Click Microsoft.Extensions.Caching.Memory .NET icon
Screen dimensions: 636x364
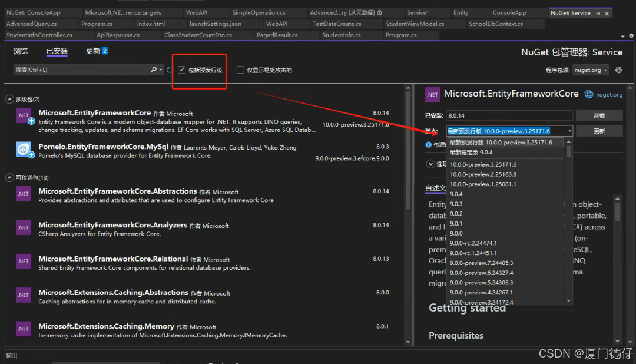click(x=24, y=329)
